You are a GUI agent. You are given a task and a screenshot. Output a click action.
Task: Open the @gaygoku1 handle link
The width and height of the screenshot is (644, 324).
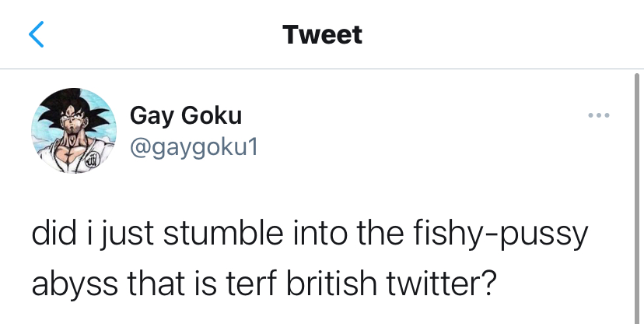[191, 145]
